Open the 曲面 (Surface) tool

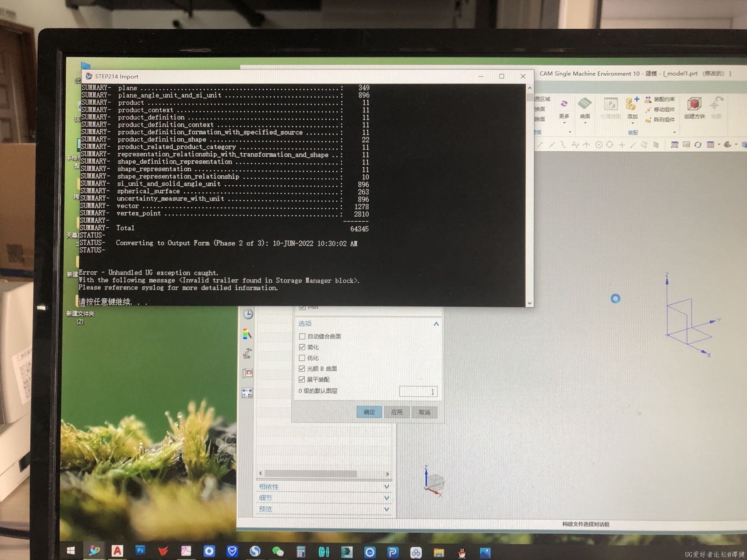click(x=585, y=104)
